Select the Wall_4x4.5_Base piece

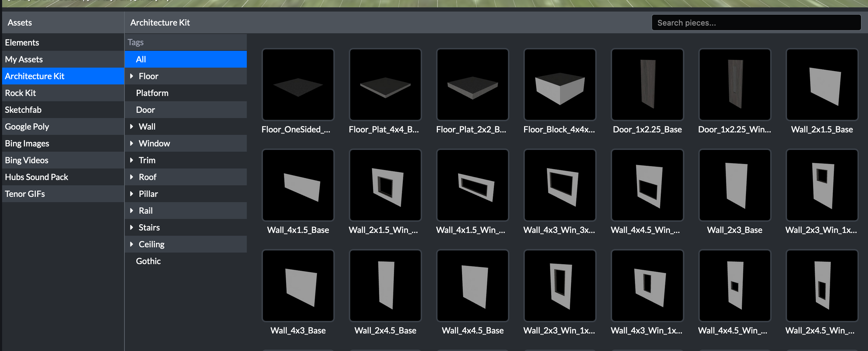pos(473,285)
